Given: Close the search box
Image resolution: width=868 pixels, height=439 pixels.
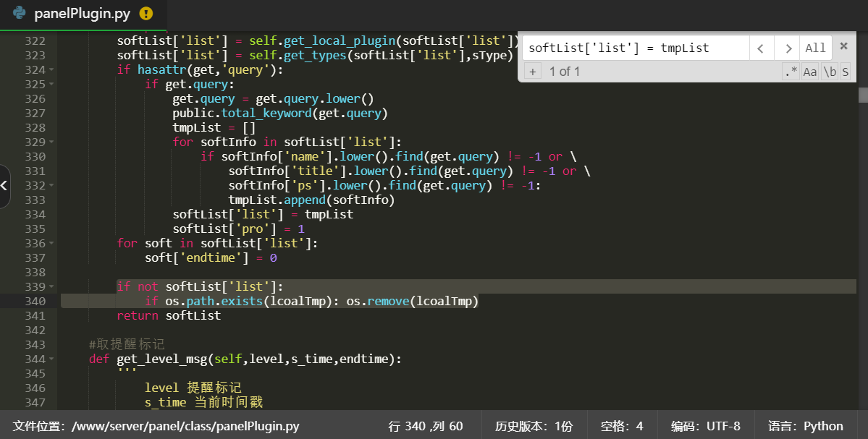Looking at the screenshot, I should click(843, 46).
